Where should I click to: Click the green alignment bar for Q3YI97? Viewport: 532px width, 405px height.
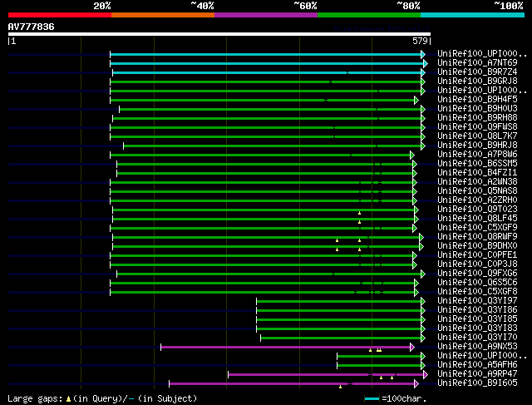click(338, 301)
